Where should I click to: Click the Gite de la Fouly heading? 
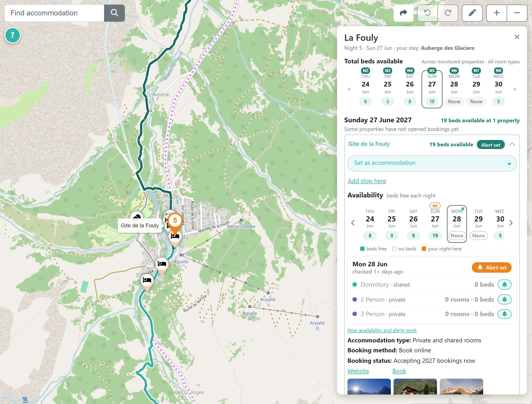(369, 144)
